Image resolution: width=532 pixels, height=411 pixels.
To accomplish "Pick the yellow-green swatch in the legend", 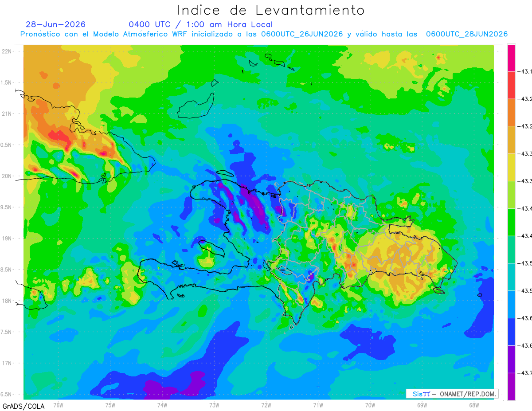I will pos(511,195).
